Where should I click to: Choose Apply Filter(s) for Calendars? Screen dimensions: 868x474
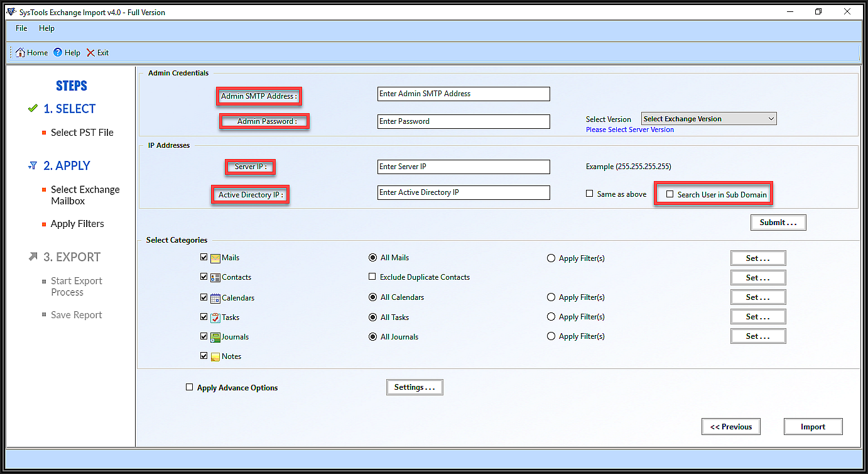click(551, 297)
